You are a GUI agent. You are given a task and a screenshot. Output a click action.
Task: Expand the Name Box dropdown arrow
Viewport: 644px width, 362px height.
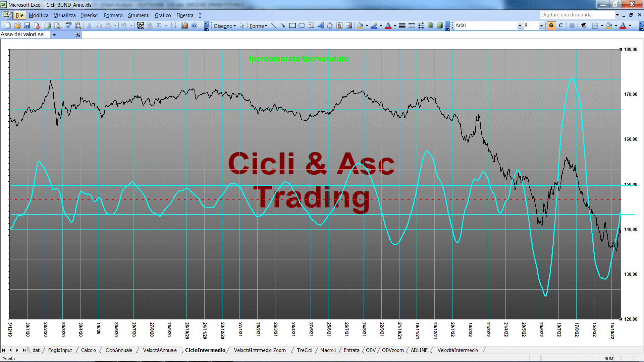[54, 35]
